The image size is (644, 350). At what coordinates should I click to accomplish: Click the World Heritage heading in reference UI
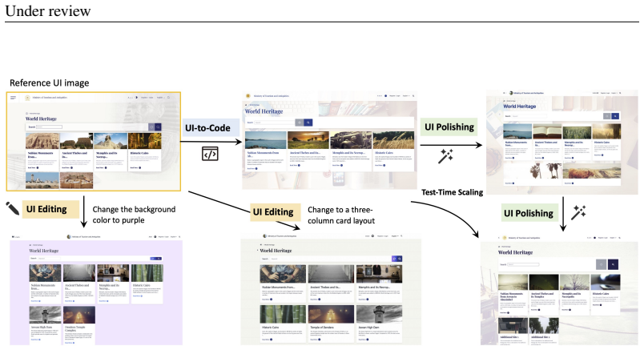41,119
